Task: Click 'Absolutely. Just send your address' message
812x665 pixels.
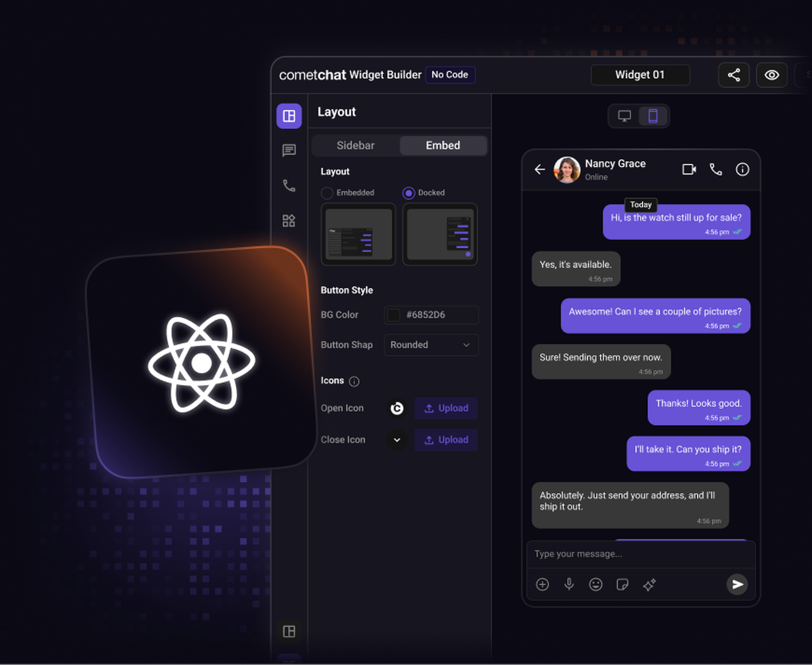Action: point(630,505)
